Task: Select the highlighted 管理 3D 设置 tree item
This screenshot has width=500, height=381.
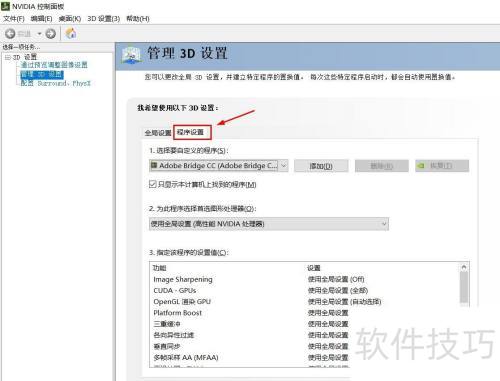Action: 42,74
